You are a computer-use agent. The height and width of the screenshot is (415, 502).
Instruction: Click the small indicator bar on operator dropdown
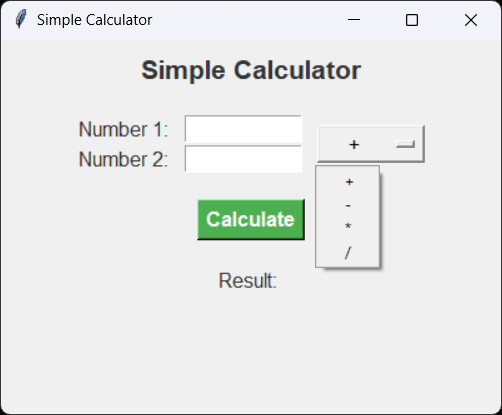(405, 144)
